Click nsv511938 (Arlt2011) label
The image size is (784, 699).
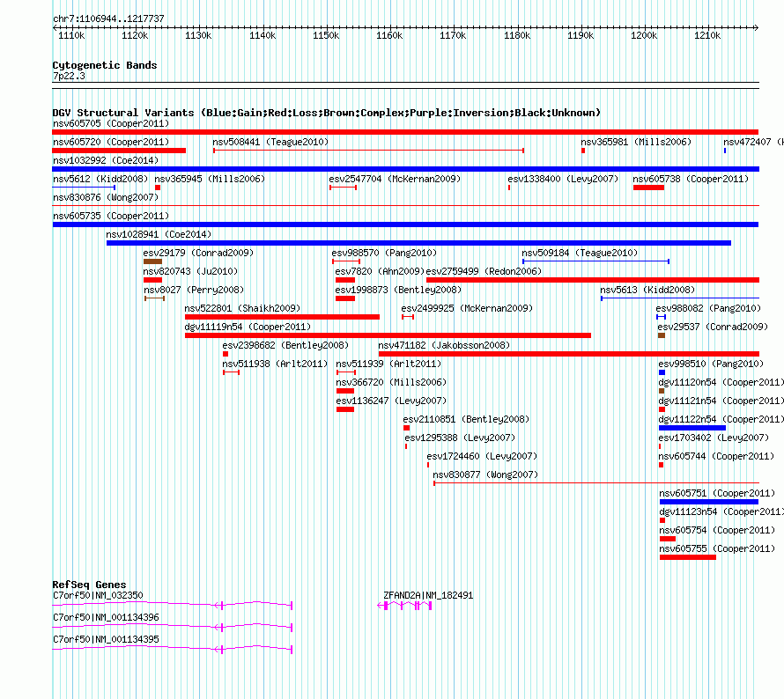275,364
